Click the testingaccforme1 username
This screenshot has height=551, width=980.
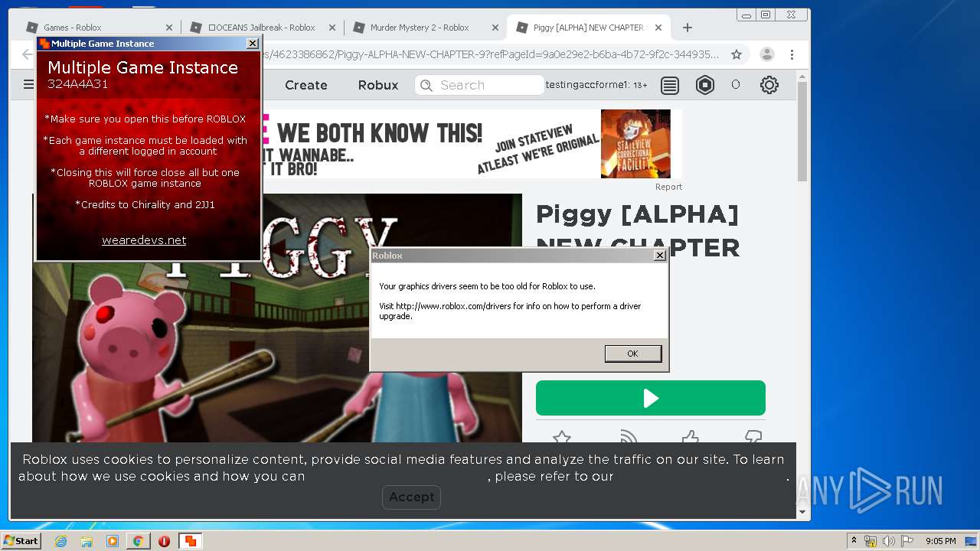pyautogui.click(x=587, y=85)
